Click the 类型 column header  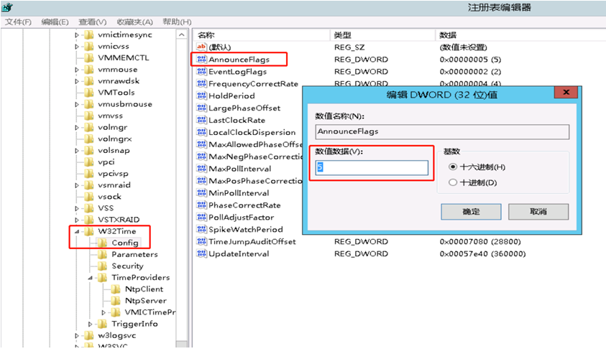[x=382, y=35]
